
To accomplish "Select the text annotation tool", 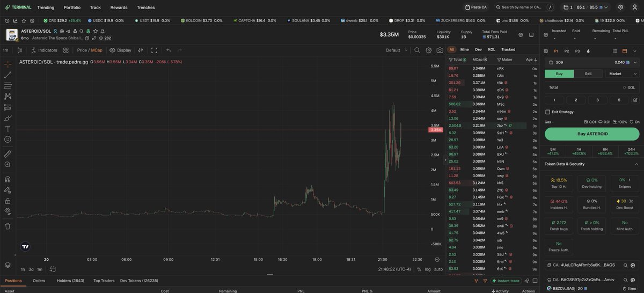I will [x=8, y=129].
